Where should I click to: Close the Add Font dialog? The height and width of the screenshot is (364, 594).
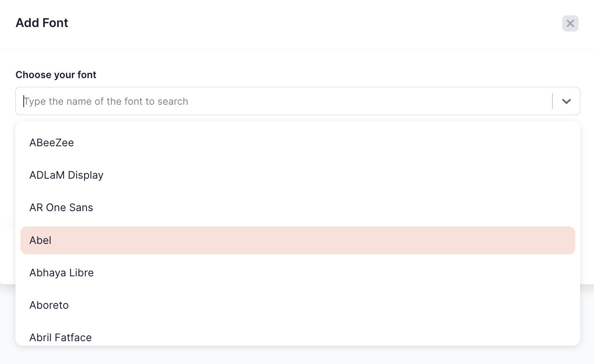coord(570,23)
